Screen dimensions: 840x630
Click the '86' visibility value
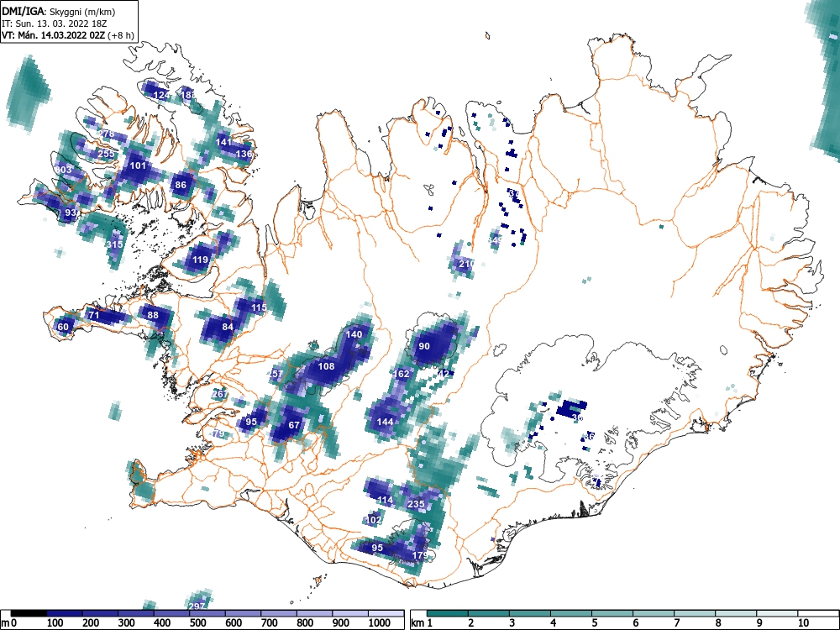[181, 186]
